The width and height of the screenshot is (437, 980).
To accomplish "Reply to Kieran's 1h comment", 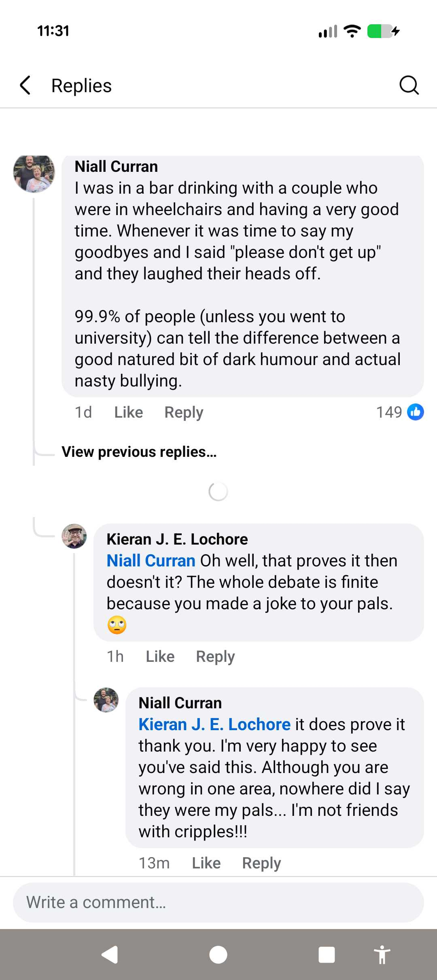I will (x=215, y=657).
